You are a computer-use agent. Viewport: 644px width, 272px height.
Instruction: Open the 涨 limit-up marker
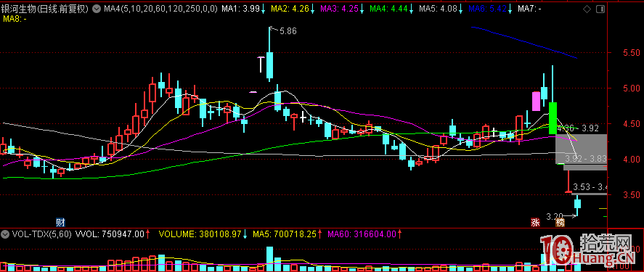pyautogui.click(x=535, y=223)
